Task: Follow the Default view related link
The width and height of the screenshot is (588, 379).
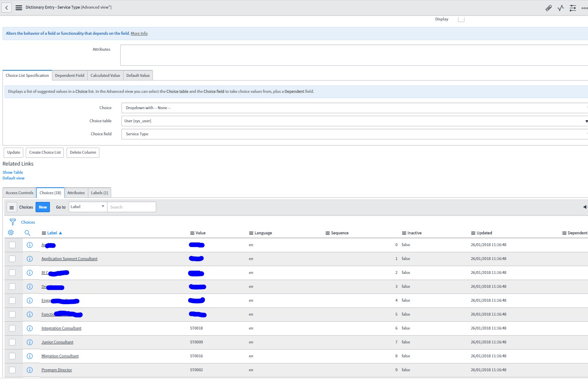Action: tap(13, 178)
